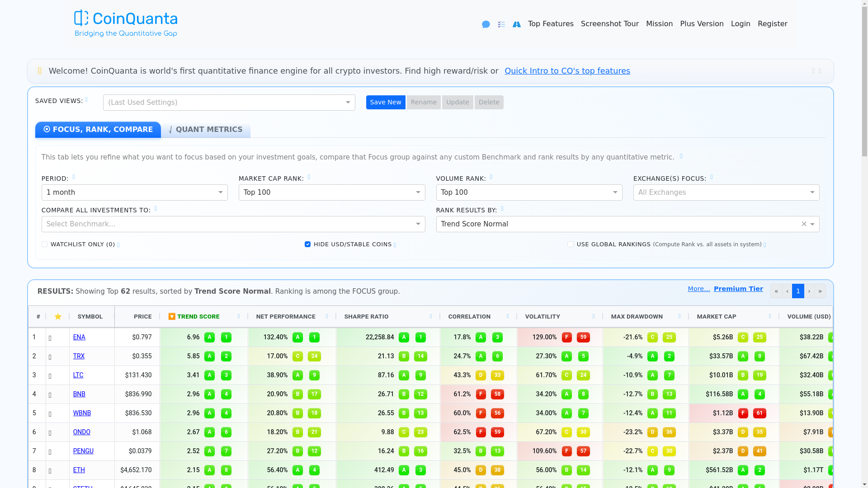Click the info icon in Volatility header

tap(594, 317)
